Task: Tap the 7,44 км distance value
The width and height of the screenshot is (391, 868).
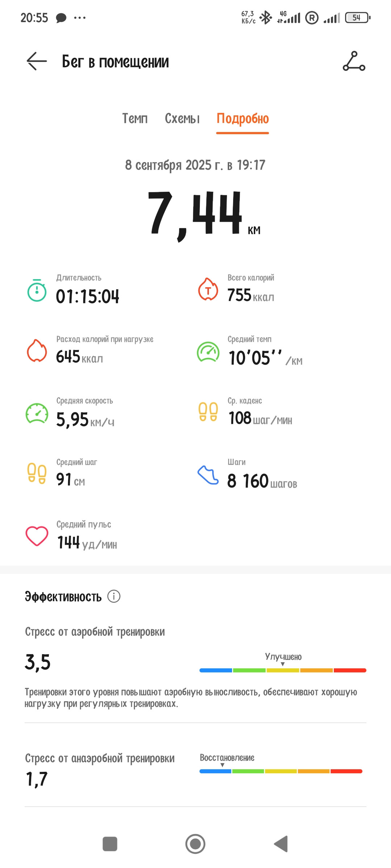Action: click(204, 216)
